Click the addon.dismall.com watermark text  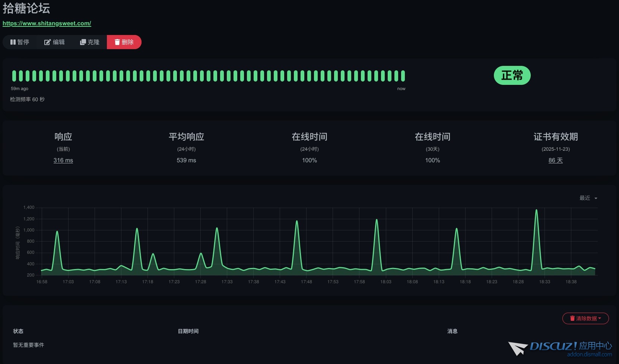(589, 354)
